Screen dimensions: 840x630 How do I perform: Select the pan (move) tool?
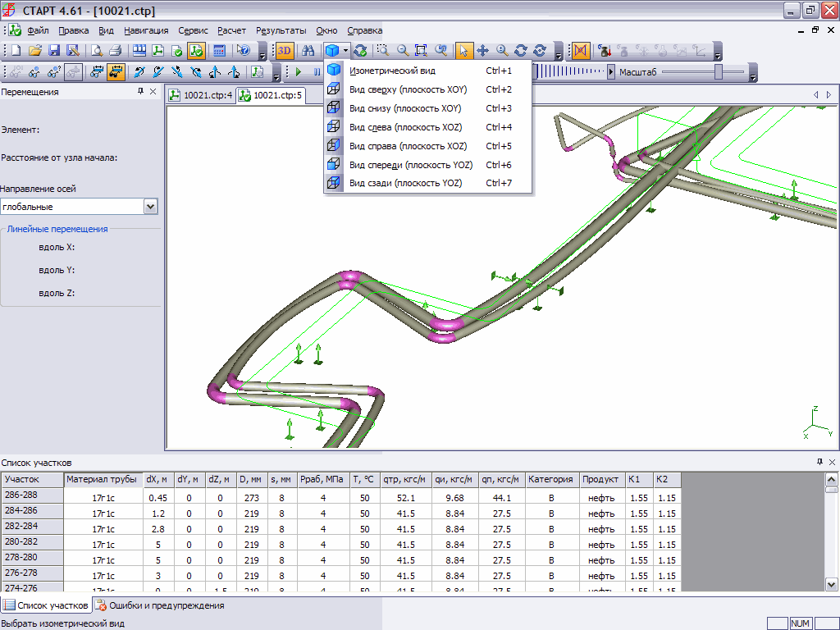click(482, 51)
